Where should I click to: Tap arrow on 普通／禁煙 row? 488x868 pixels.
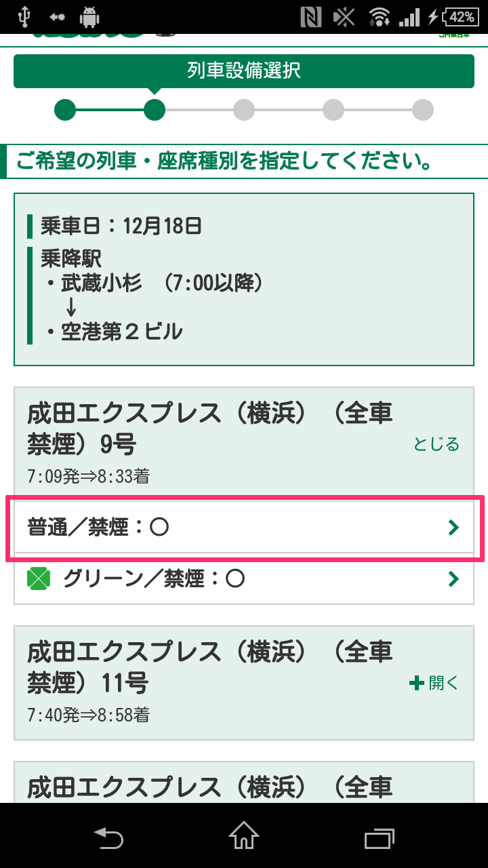tap(454, 528)
